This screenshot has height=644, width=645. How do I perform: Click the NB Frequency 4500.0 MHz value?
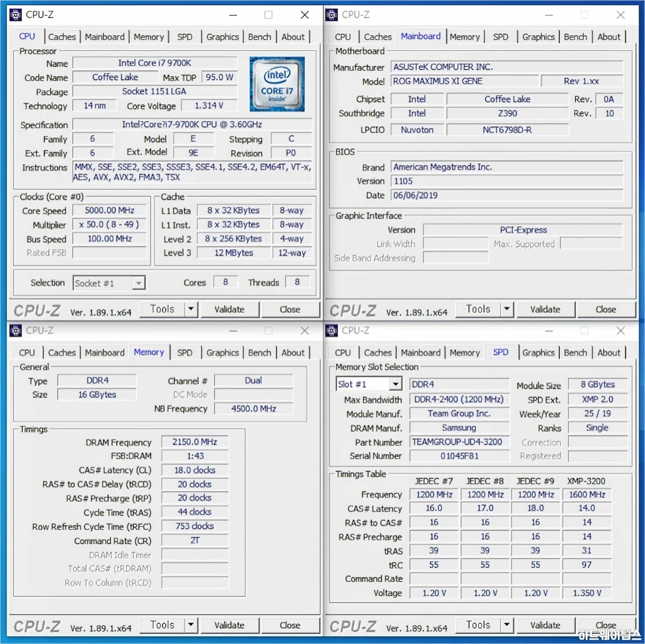click(253, 409)
